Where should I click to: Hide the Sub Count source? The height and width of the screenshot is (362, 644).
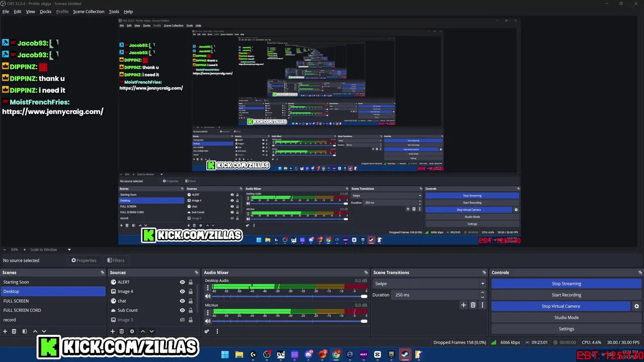182,310
